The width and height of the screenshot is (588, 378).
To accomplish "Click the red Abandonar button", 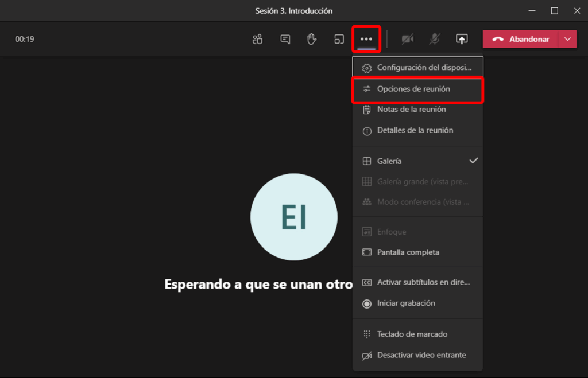I will coord(521,39).
